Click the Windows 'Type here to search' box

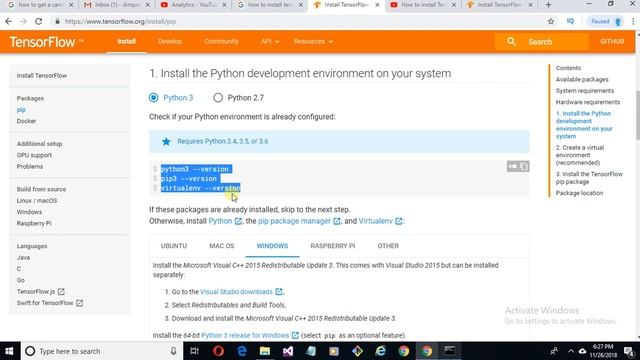[x=101, y=351]
